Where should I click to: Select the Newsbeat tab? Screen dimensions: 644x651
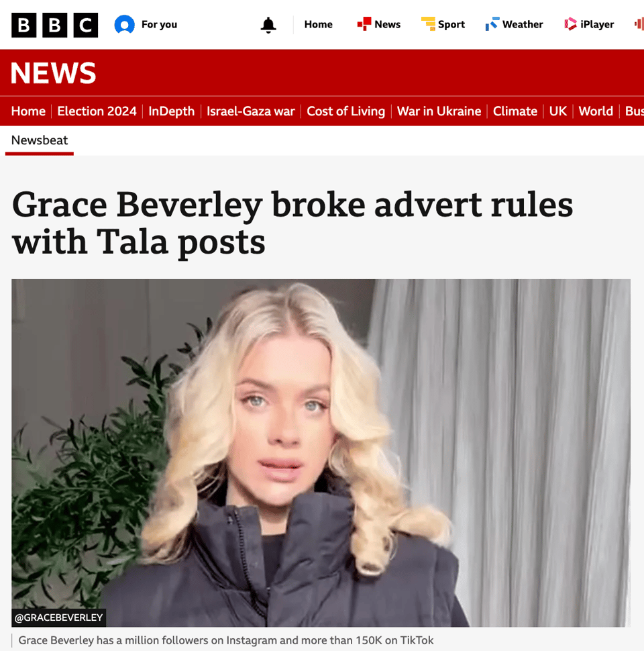40,141
